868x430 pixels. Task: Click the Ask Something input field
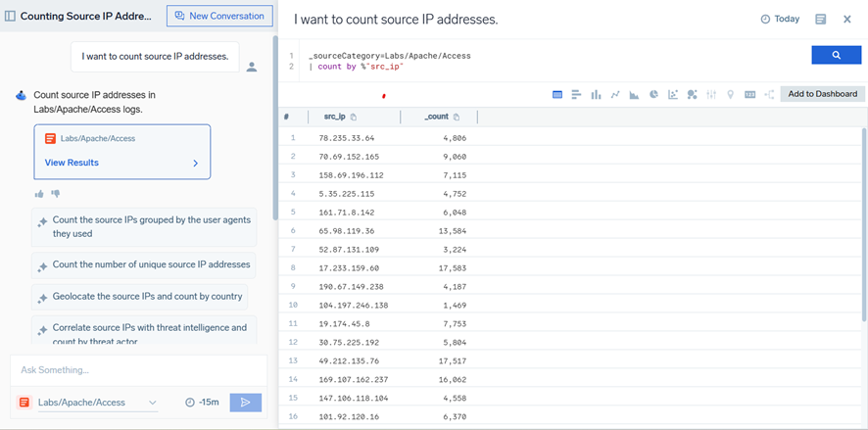pyautogui.click(x=137, y=370)
